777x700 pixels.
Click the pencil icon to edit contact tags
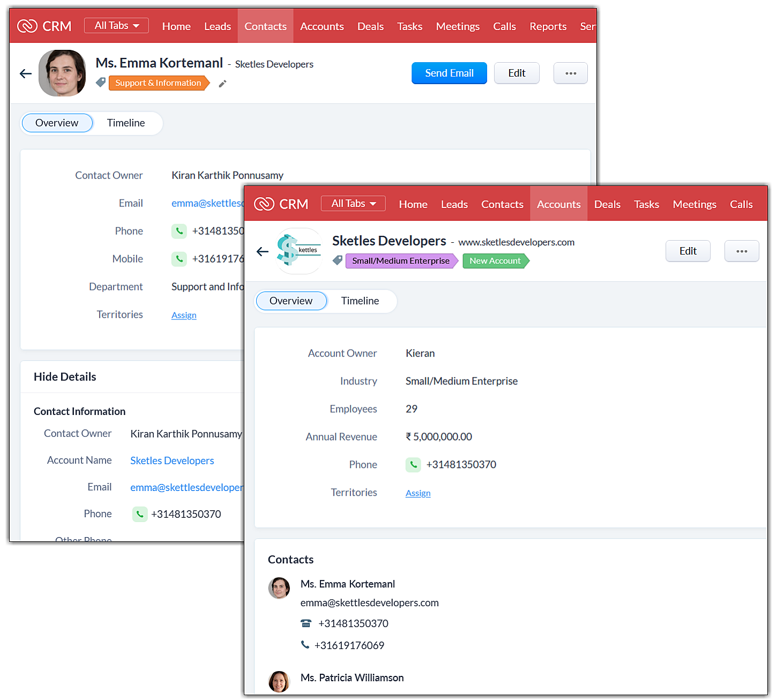[222, 84]
